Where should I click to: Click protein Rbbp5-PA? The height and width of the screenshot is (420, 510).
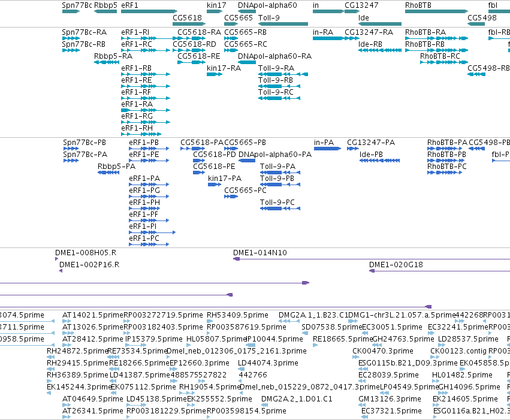(x=116, y=166)
